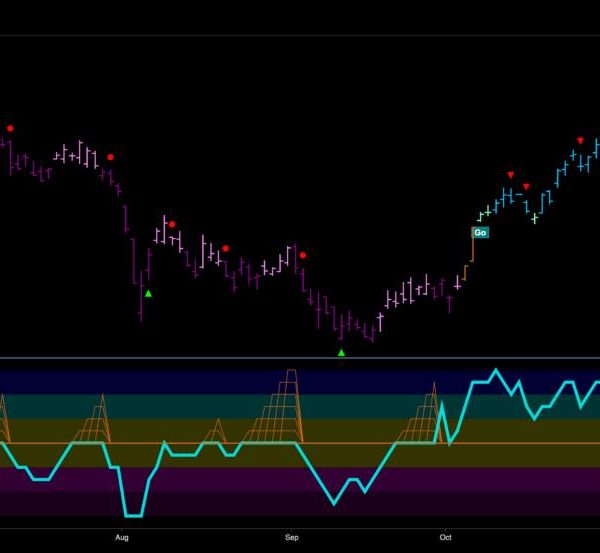Click the Sep month label on axis
Viewport: 600px width, 553px height.
(292, 537)
